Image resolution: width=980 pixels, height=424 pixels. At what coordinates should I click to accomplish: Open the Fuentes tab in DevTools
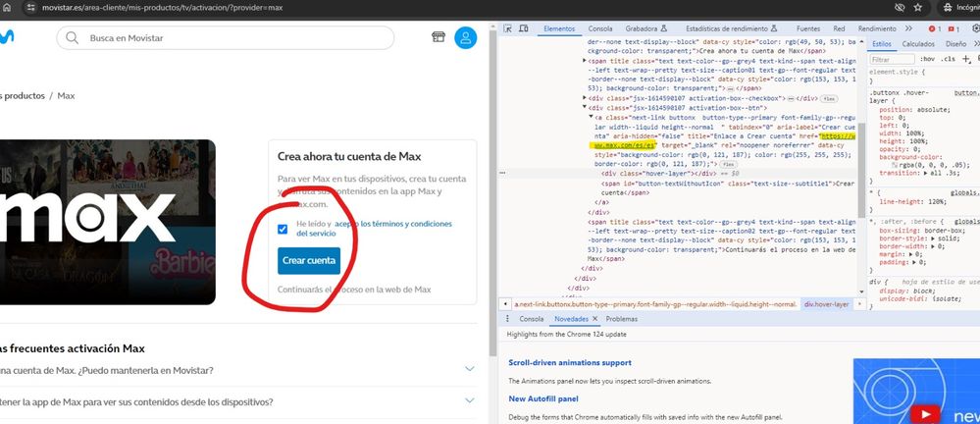pos(808,29)
